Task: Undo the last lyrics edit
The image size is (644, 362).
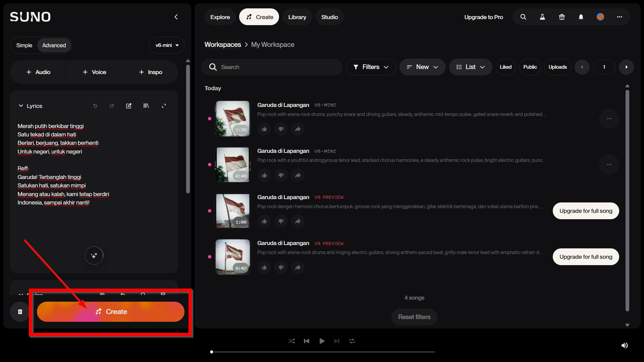Action: click(x=95, y=106)
